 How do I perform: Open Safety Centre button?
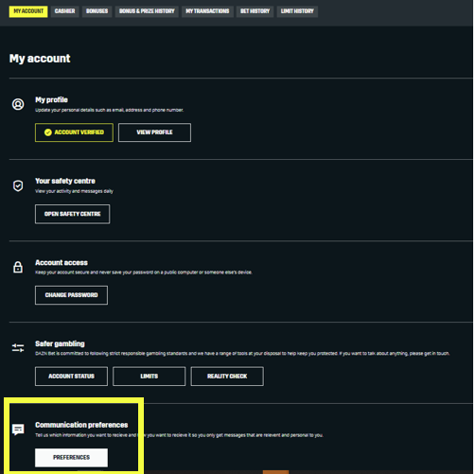[73, 214]
